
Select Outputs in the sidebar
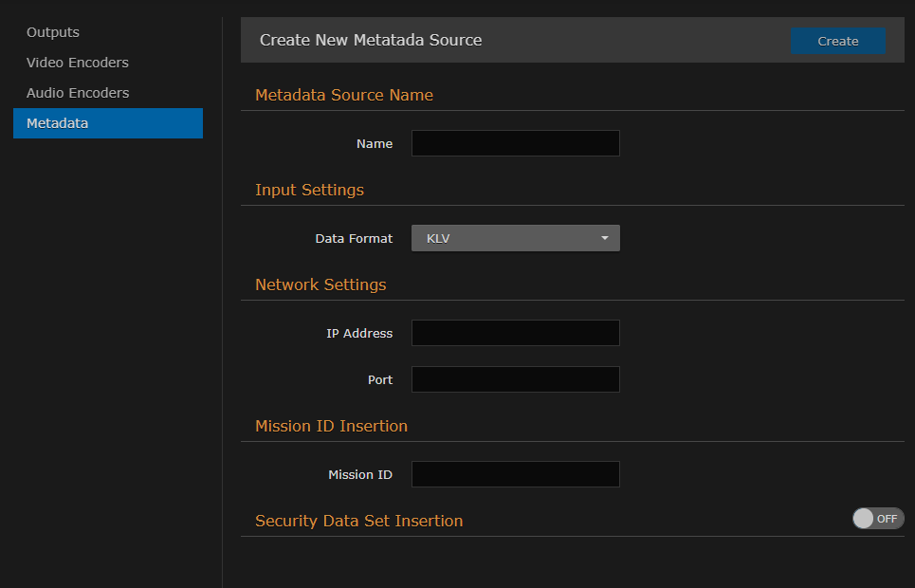coord(52,31)
